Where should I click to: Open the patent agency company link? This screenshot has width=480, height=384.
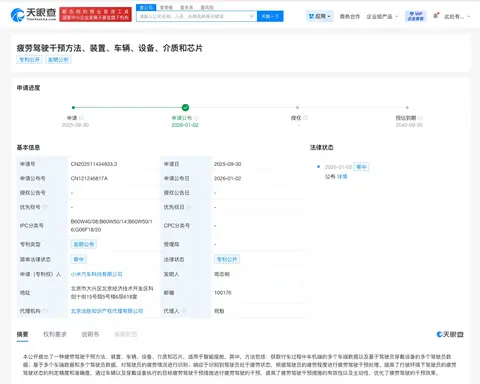107,311
